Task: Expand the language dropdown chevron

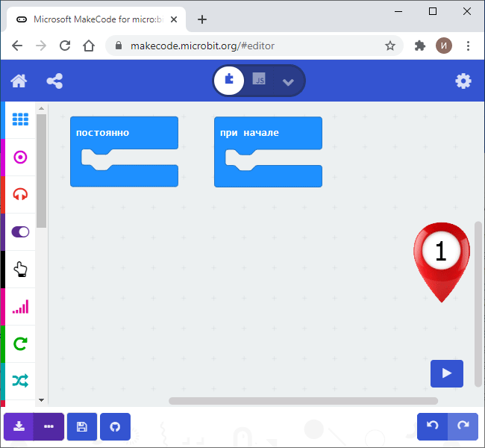Action: click(x=288, y=81)
